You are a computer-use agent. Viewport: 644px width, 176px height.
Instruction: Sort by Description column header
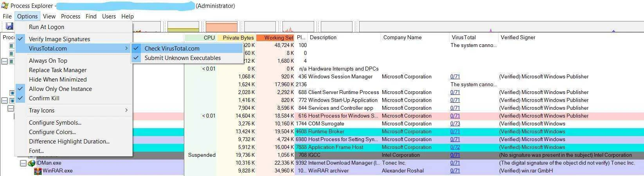click(x=344, y=38)
